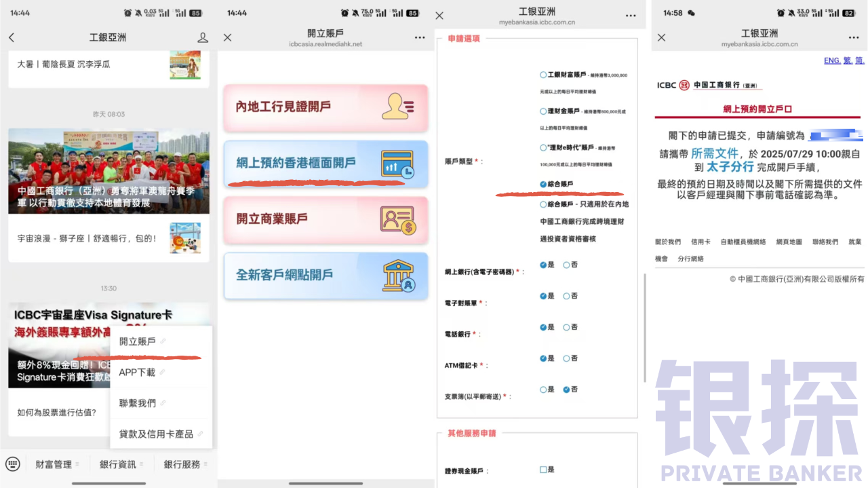Expand the 財富管理 bottom menu
The width and height of the screenshot is (868, 488).
tap(57, 464)
